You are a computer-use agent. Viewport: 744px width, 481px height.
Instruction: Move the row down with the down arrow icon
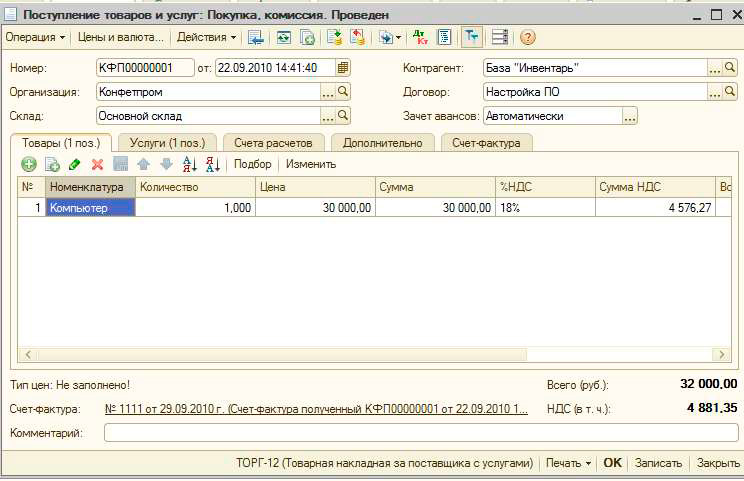coord(166,164)
